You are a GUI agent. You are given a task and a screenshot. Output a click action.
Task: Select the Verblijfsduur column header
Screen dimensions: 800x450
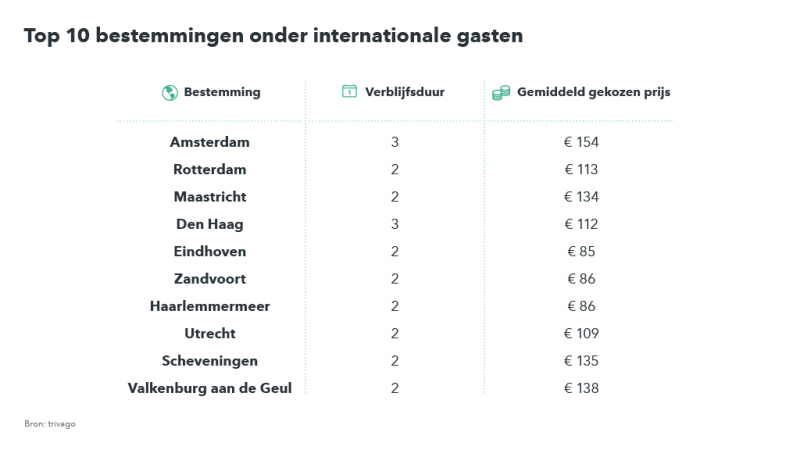tap(405, 92)
